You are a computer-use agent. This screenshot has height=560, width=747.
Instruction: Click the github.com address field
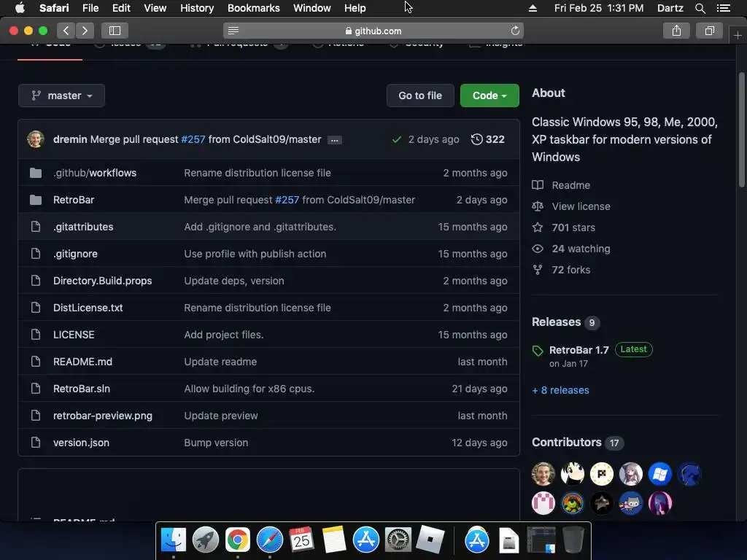(373, 31)
